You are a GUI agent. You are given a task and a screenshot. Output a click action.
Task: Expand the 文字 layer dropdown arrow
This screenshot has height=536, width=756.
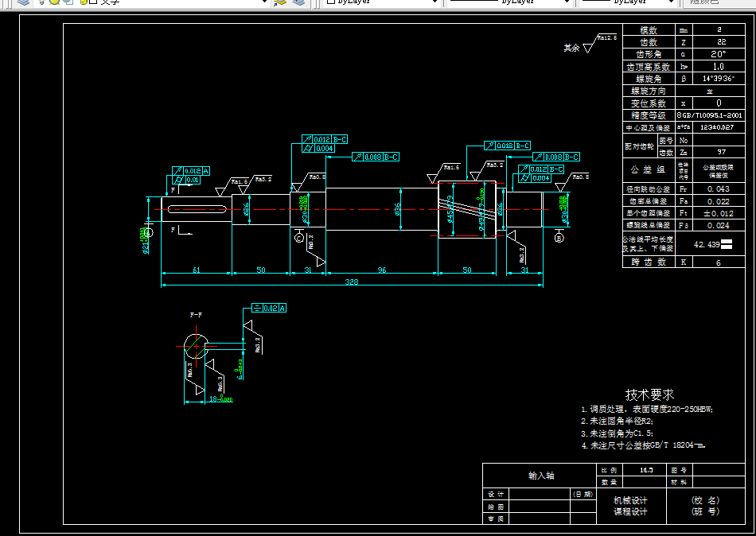[263, 2]
